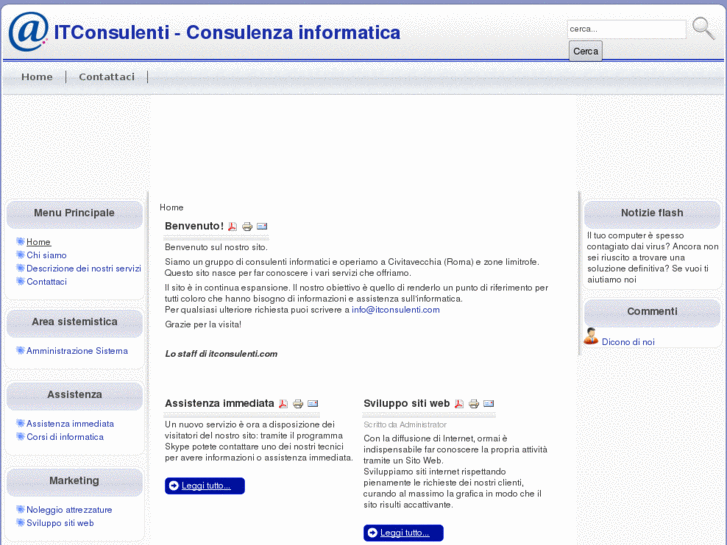Select Home in Menu Principale
Viewport: 727px width, 545px height.
(x=38, y=242)
